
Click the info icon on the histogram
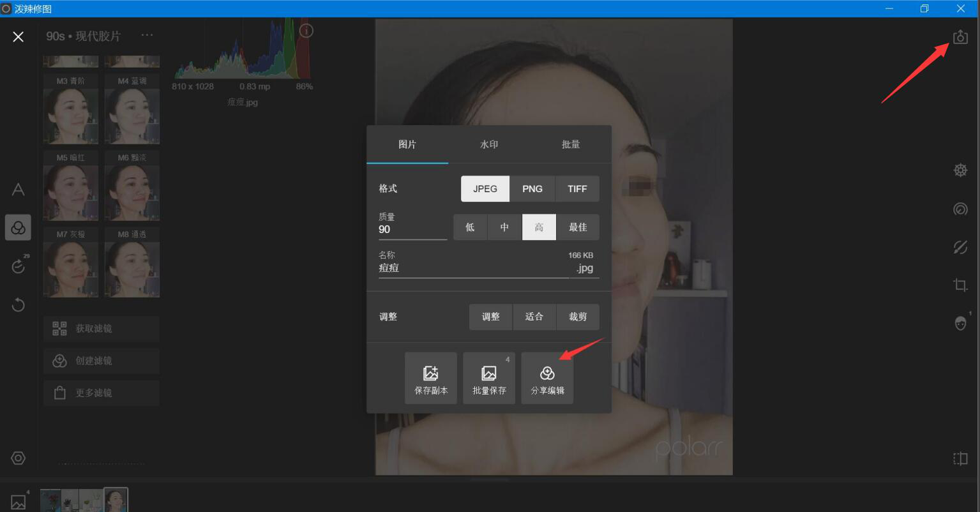tap(306, 31)
